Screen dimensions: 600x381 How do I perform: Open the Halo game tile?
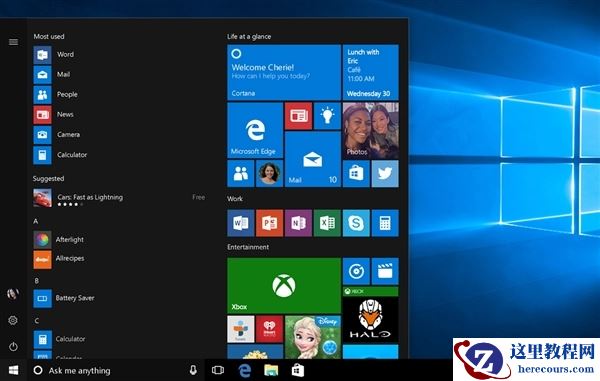(370, 314)
